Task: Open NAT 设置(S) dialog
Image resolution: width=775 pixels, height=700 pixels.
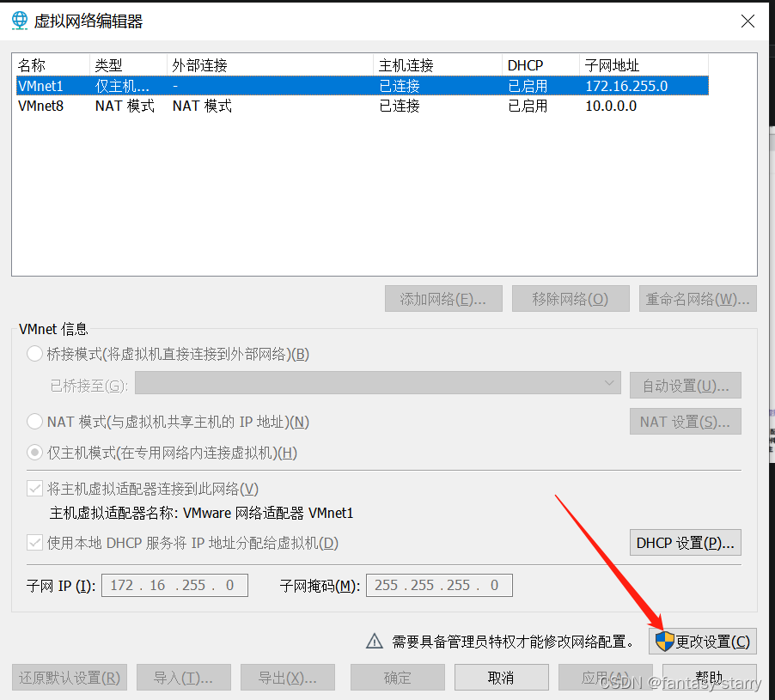Action: pos(685,422)
